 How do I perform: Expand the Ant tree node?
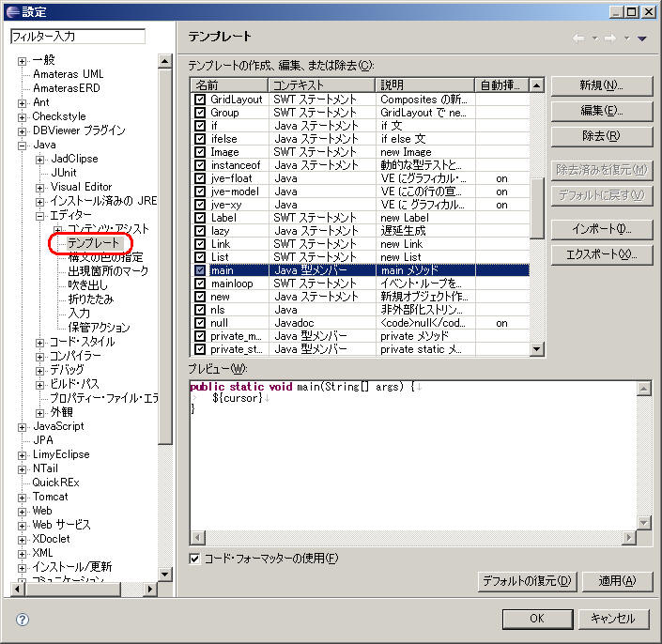(23, 102)
